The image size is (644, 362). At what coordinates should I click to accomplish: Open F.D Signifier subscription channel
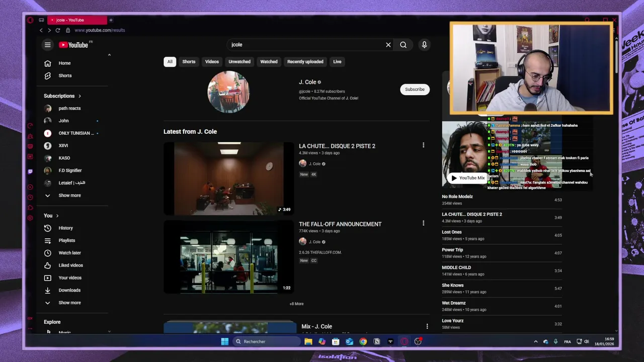[70, 170]
